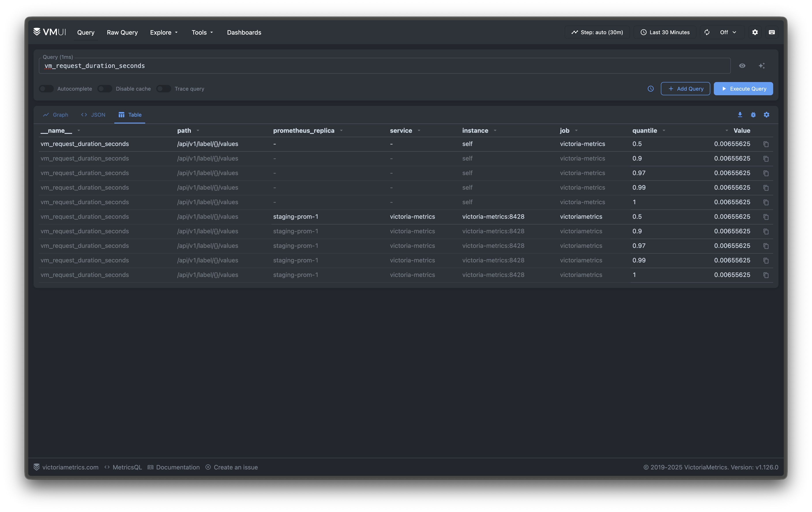Image resolution: width=812 pixels, height=512 pixels.
Task: Click the prettify query sparkle icon
Action: (761, 66)
